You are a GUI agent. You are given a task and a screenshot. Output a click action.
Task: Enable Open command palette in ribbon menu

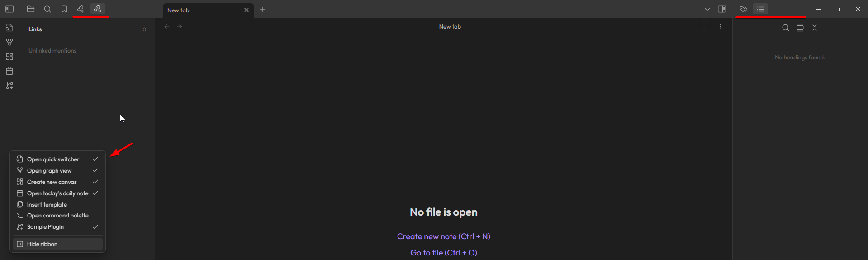(x=58, y=216)
